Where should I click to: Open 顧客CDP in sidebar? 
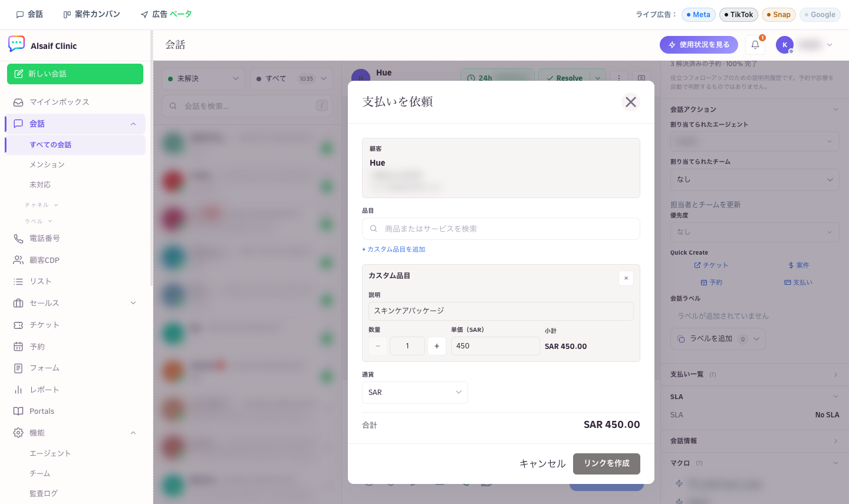(x=75, y=260)
